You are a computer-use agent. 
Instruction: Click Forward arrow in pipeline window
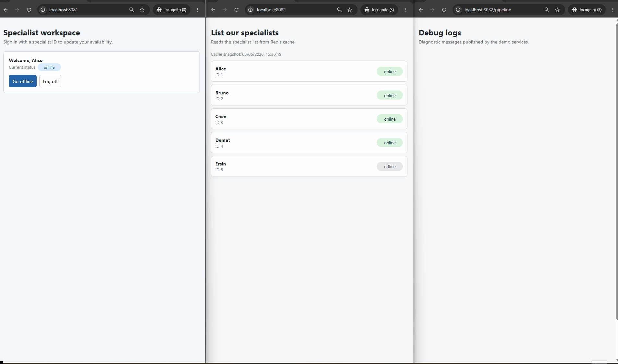(x=432, y=10)
